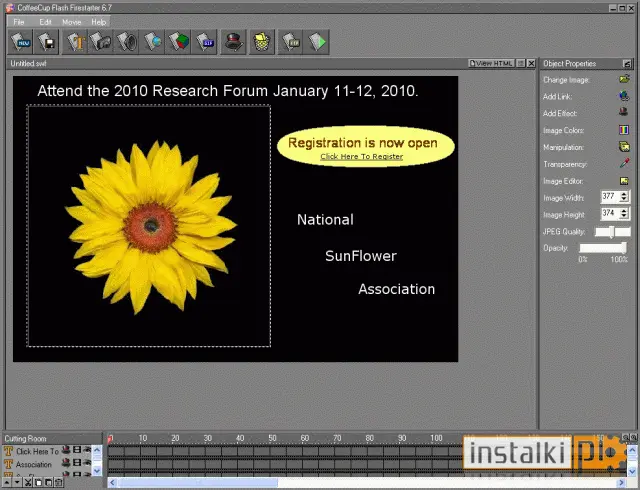Screen dimensions: 640x490
Task: Add text with the T toolbar icon
Action: (x=75, y=42)
